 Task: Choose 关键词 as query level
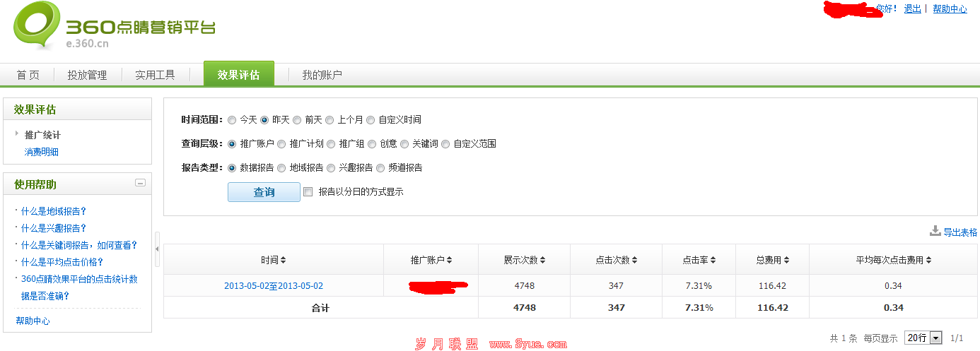point(404,144)
